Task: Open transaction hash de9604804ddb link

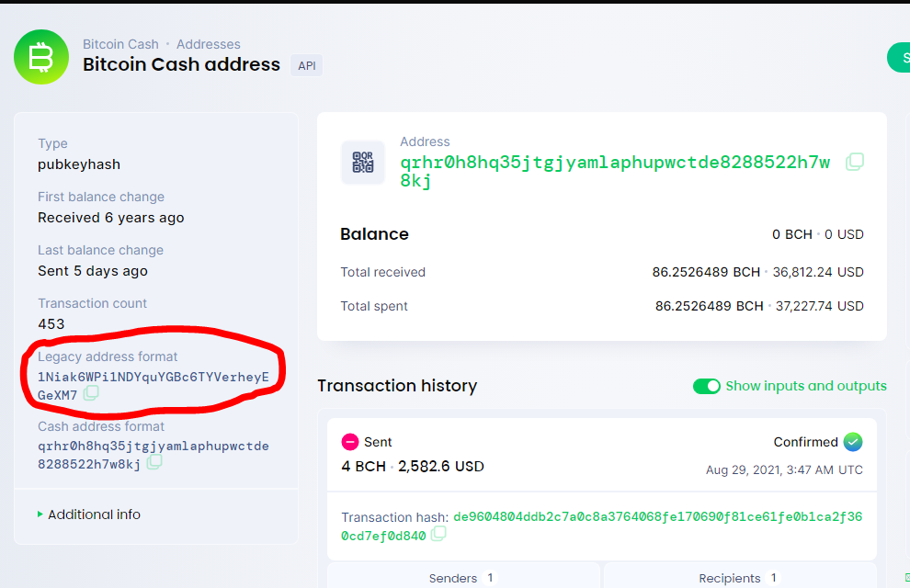Action: (602, 526)
